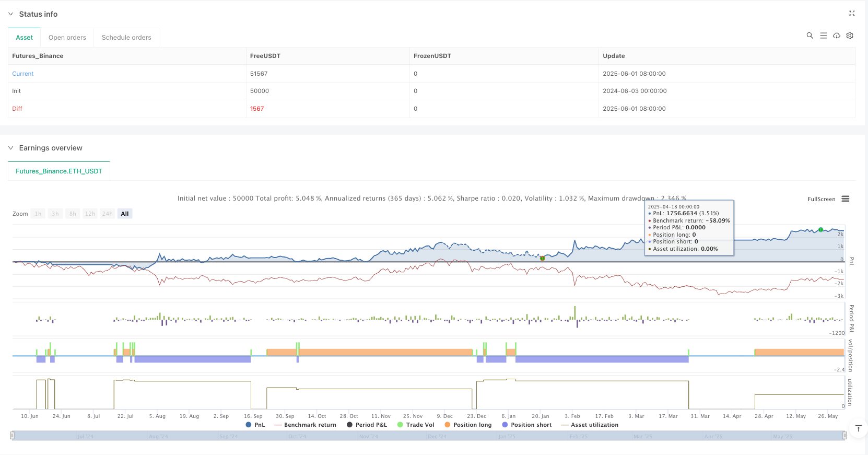Toggle the PnL series in the legend
868x455 pixels.
click(255, 425)
